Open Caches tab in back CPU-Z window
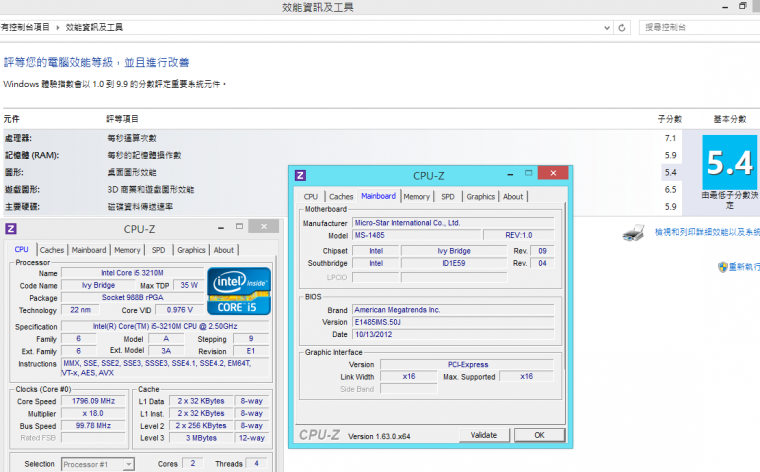The width and height of the screenshot is (760, 472). coord(52,250)
